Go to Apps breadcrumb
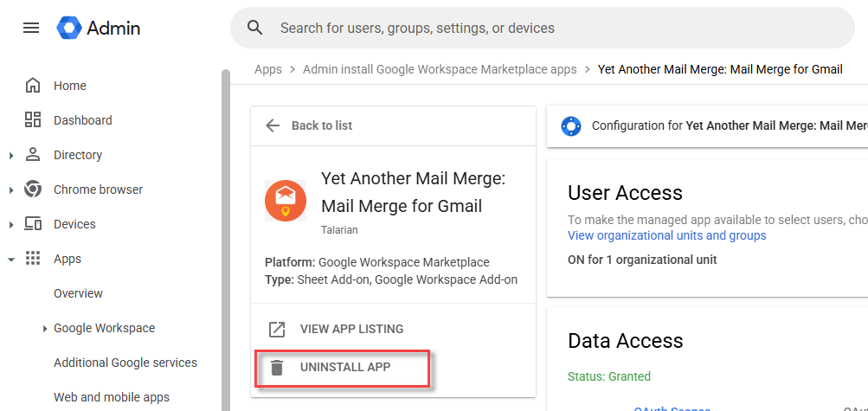Image resolution: width=868 pixels, height=411 pixels. (x=268, y=69)
